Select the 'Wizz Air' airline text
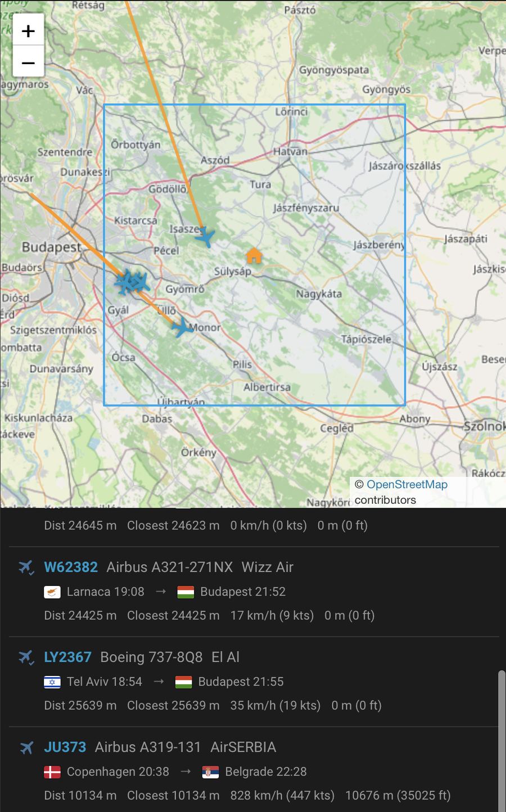 pyautogui.click(x=268, y=567)
